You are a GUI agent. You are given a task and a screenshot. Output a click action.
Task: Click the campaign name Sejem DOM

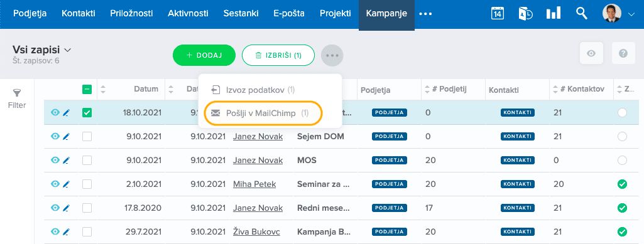tap(320, 137)
